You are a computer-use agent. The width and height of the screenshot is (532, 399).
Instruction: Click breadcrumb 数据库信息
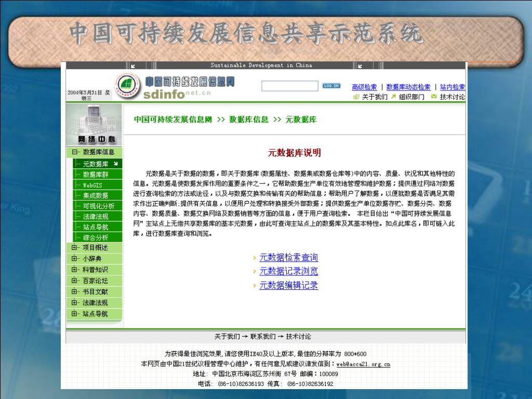[249, 119]
